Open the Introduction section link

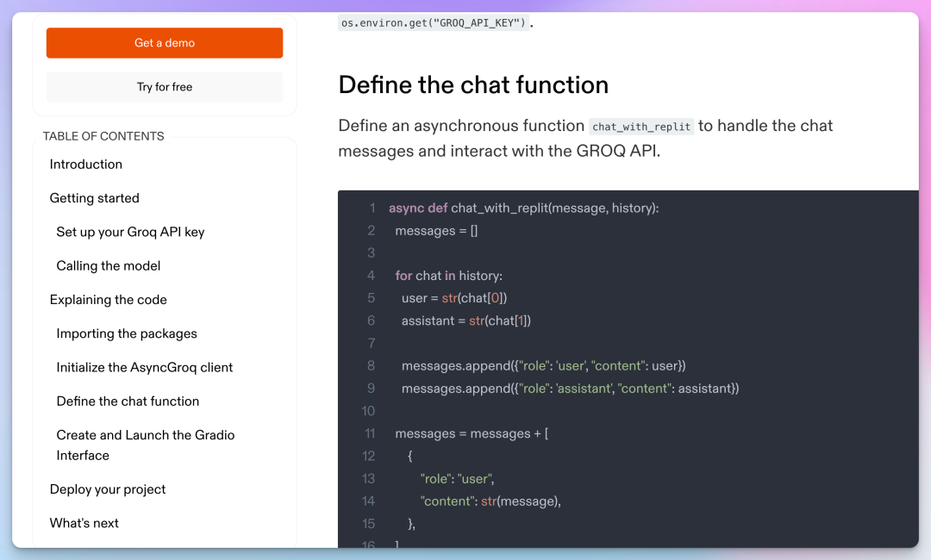86,165
